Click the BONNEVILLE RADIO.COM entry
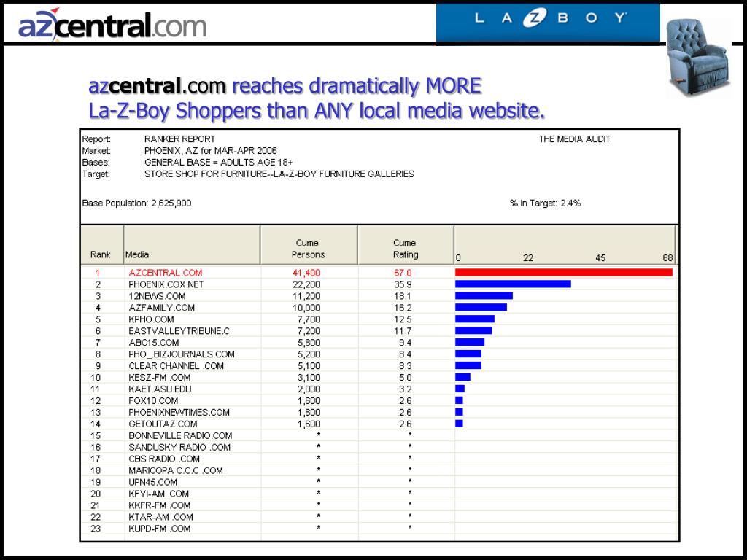The width and height of the screenshot is (747, 560). click(x=180, y=436)
